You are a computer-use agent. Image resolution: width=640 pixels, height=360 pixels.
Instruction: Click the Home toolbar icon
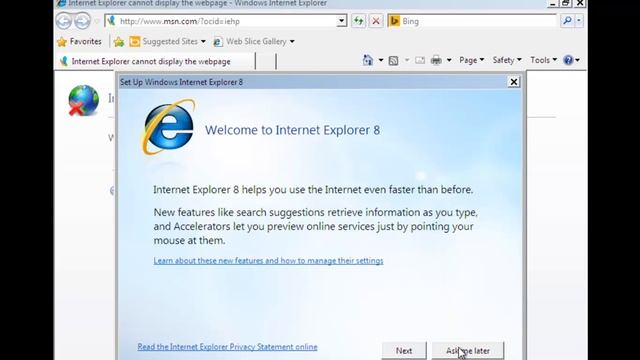click(x=368, y=60)
